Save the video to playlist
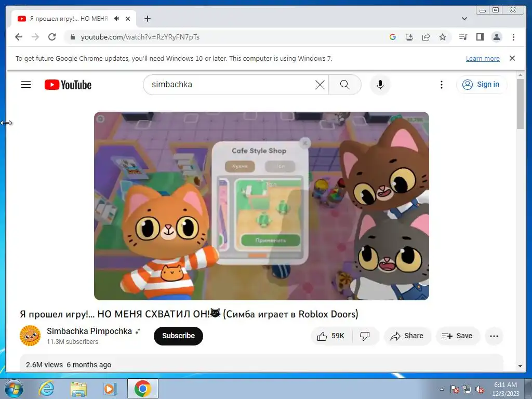 tap(457, 336)
